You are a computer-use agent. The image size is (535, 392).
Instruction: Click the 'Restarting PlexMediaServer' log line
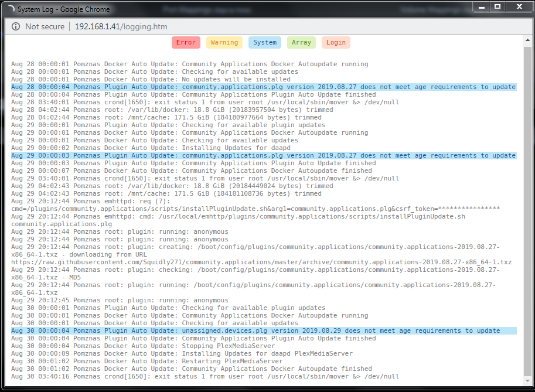coord(147,361)
